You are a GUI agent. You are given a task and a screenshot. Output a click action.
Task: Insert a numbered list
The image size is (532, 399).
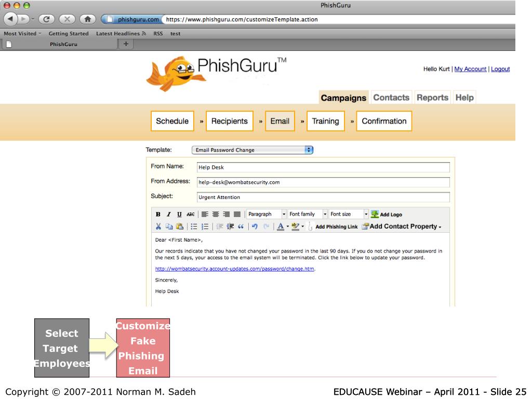(205, 227)
